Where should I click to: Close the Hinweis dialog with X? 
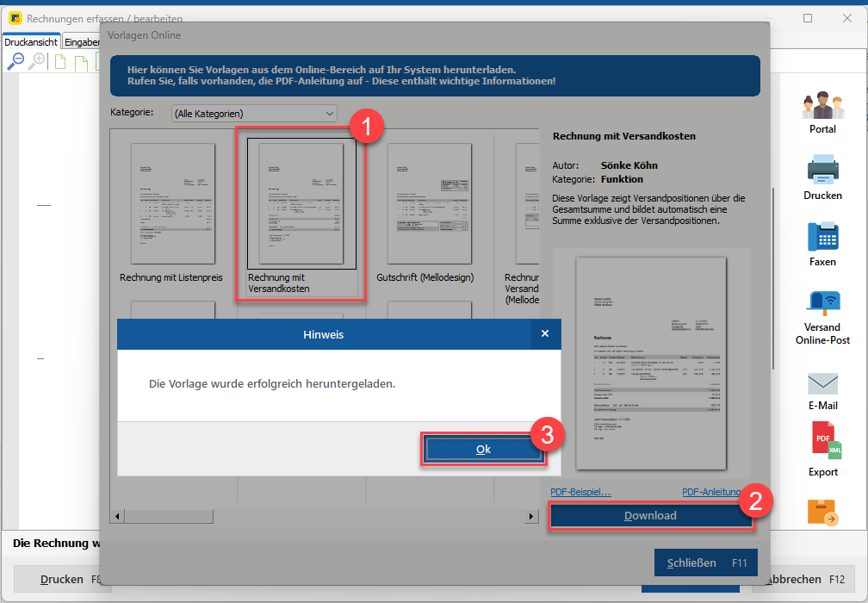pos(545,333)
